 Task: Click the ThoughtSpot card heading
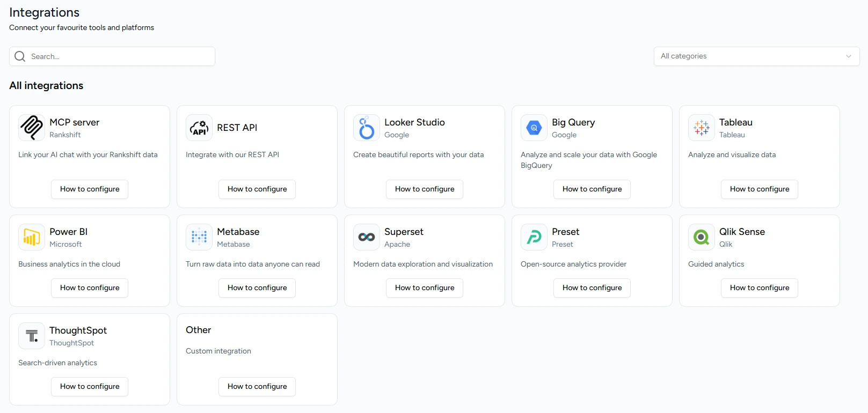[x=78, y=330]
